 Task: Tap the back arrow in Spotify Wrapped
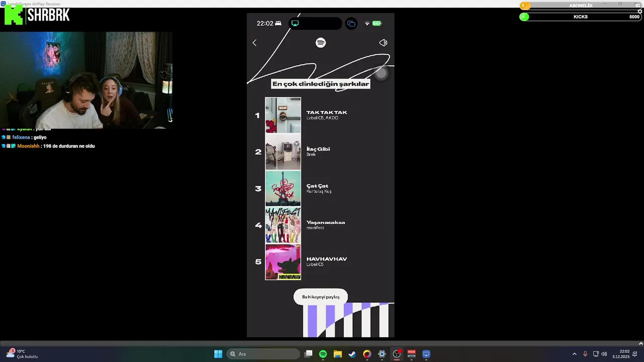(x=255, y=43)
